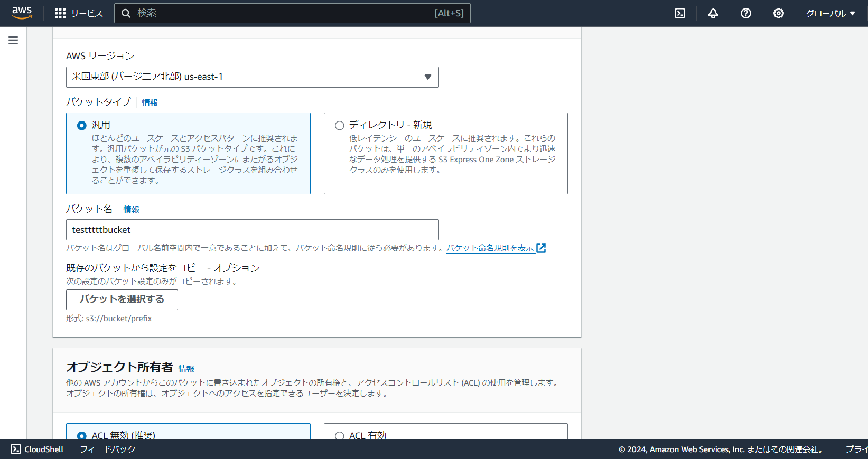
Task: Open the AWS リージョン dropdown
Action: pyautogui.click(x=253, y=77)
